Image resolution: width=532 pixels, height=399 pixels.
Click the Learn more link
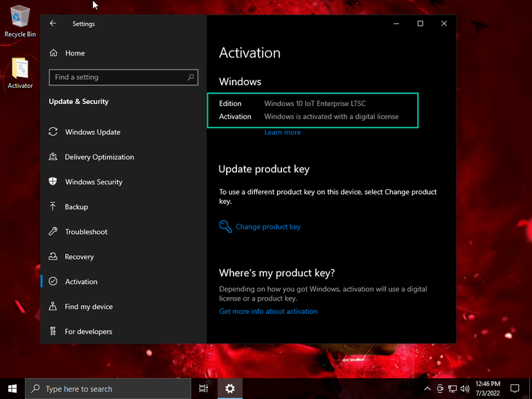click(283, 132)
